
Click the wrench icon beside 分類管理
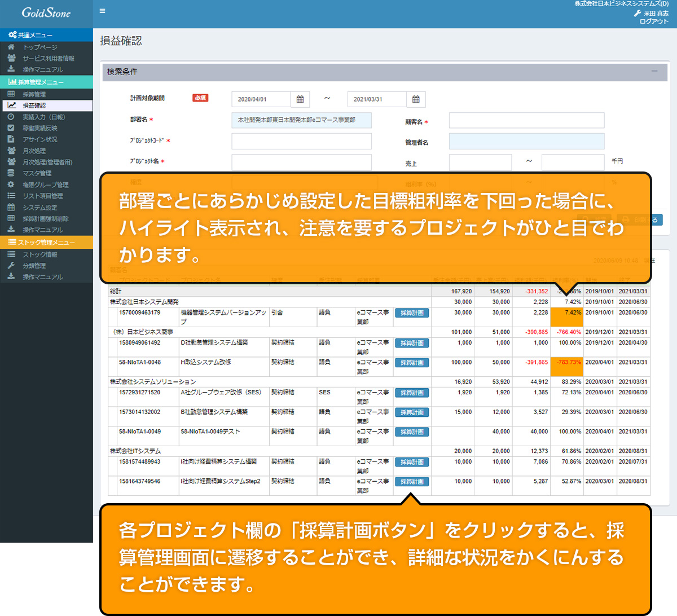click(11, 266)
